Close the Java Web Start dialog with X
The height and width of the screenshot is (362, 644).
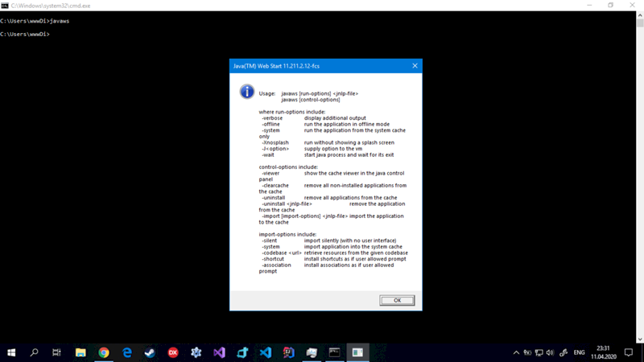click(x=415, y=66)
